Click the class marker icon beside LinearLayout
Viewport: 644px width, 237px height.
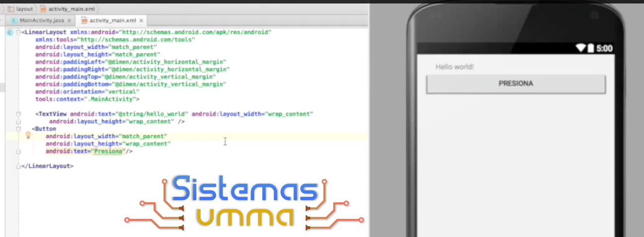coord(9,32)
